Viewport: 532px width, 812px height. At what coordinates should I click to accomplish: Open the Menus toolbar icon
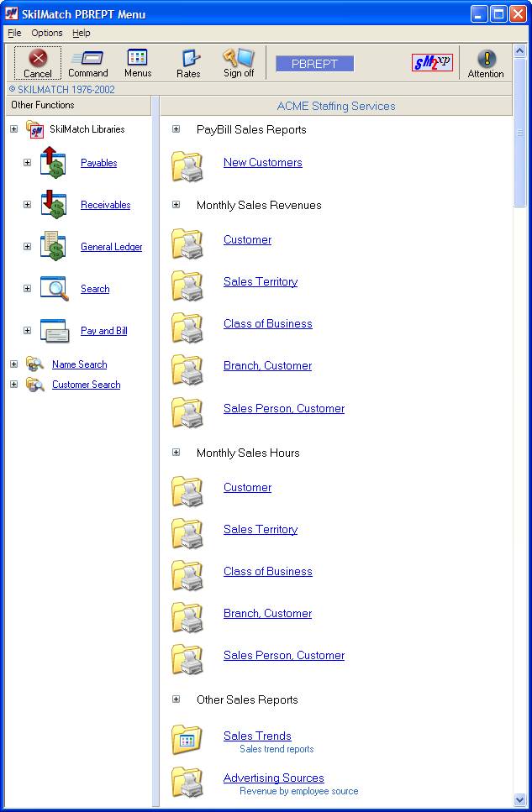(137, 57)
